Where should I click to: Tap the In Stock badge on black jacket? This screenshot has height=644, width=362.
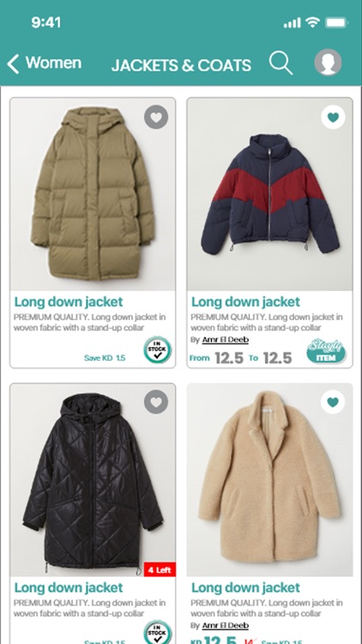click(x=158, y=633)
